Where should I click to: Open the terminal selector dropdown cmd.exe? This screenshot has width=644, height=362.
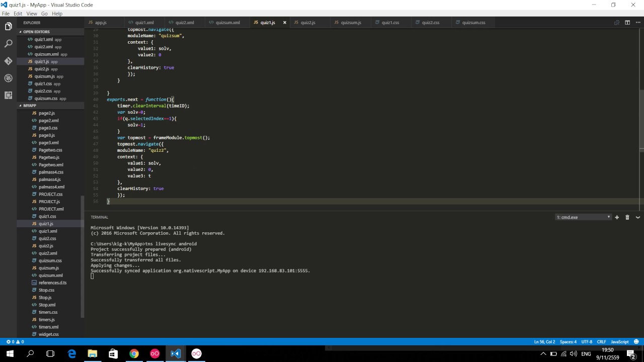coord(583,217)
